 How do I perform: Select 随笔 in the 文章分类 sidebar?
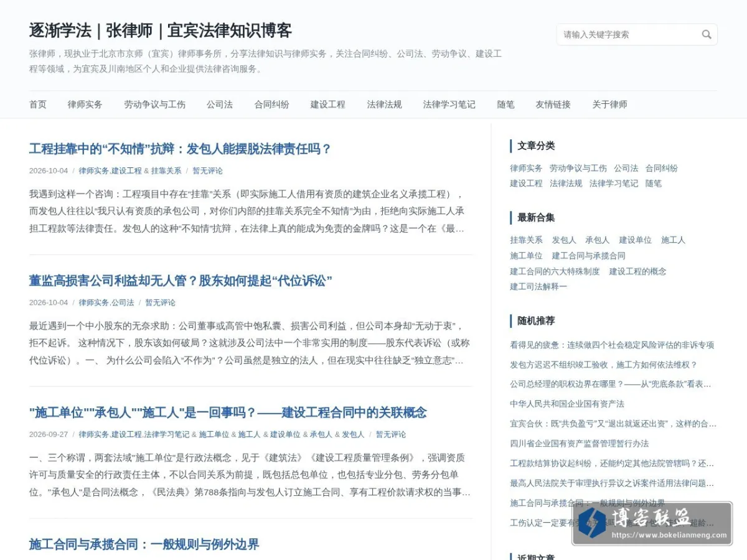coord(654,184)
